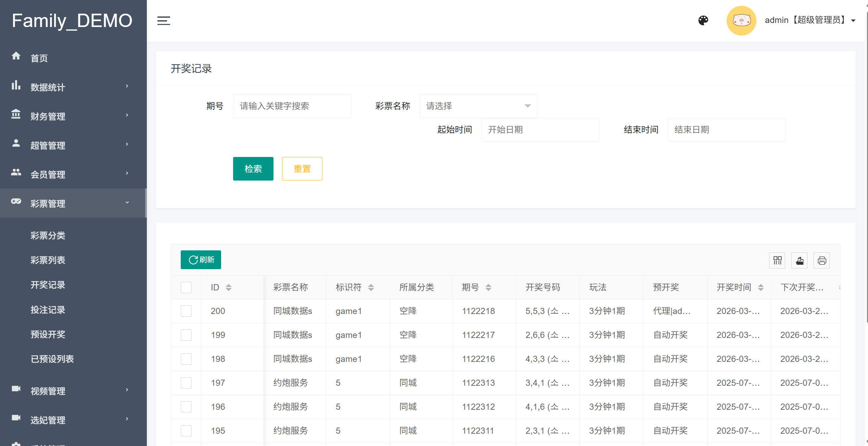
Task: Click the 期号 keyword search field
Action: [292, 106]
